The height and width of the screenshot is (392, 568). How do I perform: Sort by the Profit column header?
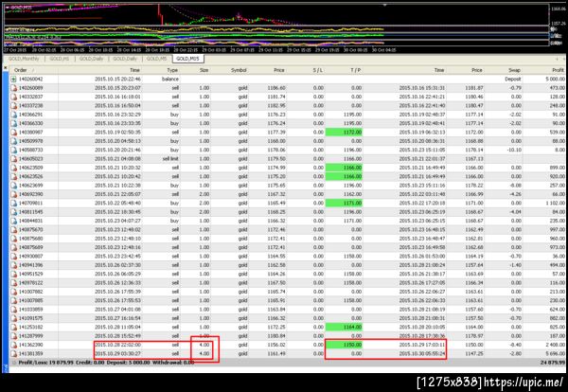(559, 70)
